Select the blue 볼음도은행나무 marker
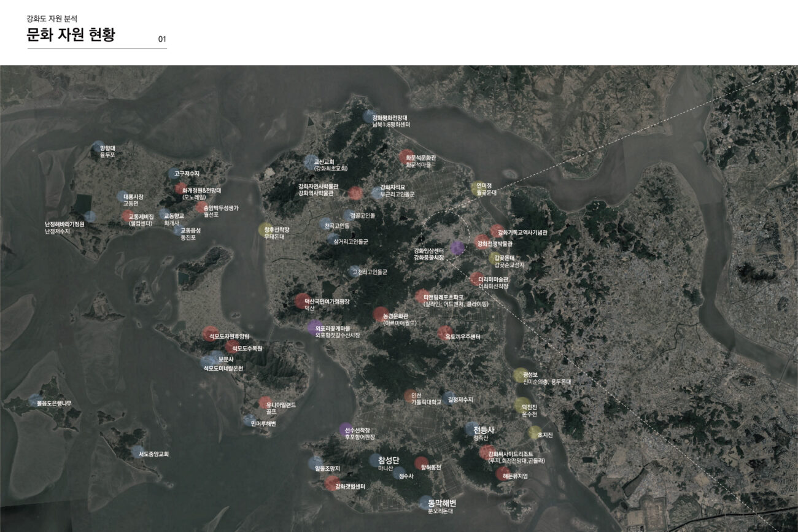The width and height of the screenshot is (798, 532). coord(35,401)
